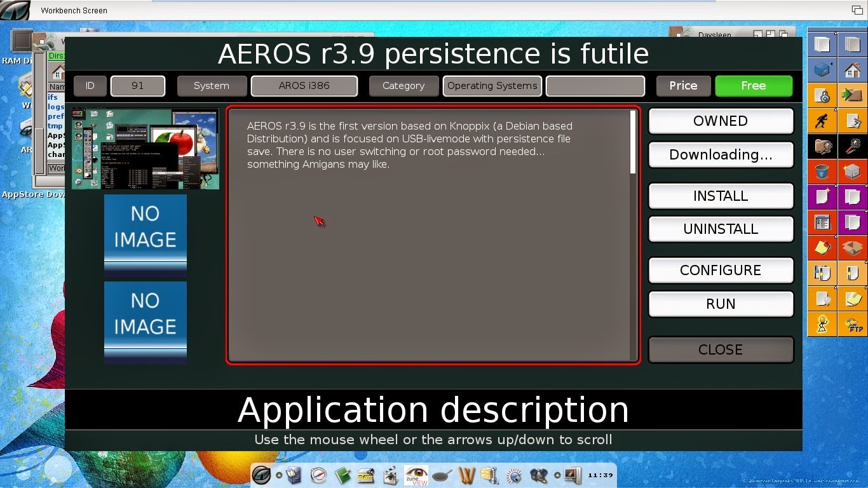Click the empty field beside Operating Systems
Image resolution: width=868 pixels, height=488 pixels.
coord(595,86)
